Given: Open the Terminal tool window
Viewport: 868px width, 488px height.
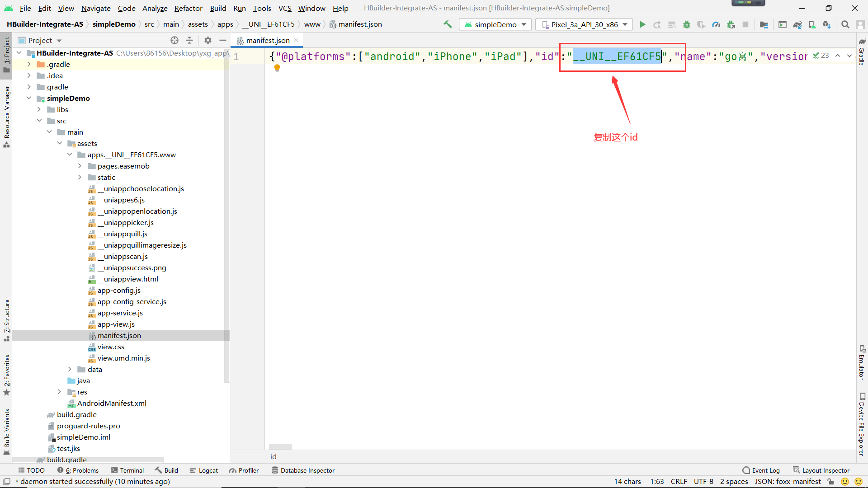Looking at the screenshot, I should point(127,470).
